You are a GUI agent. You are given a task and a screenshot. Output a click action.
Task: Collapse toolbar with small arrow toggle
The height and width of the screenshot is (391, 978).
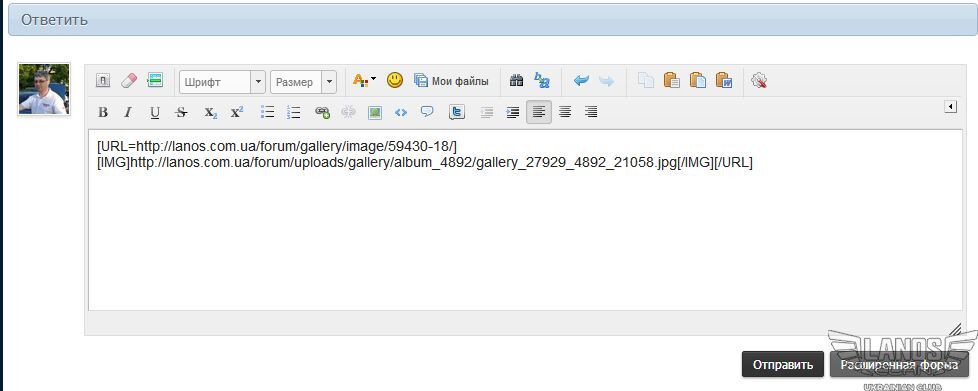[951, 107]
